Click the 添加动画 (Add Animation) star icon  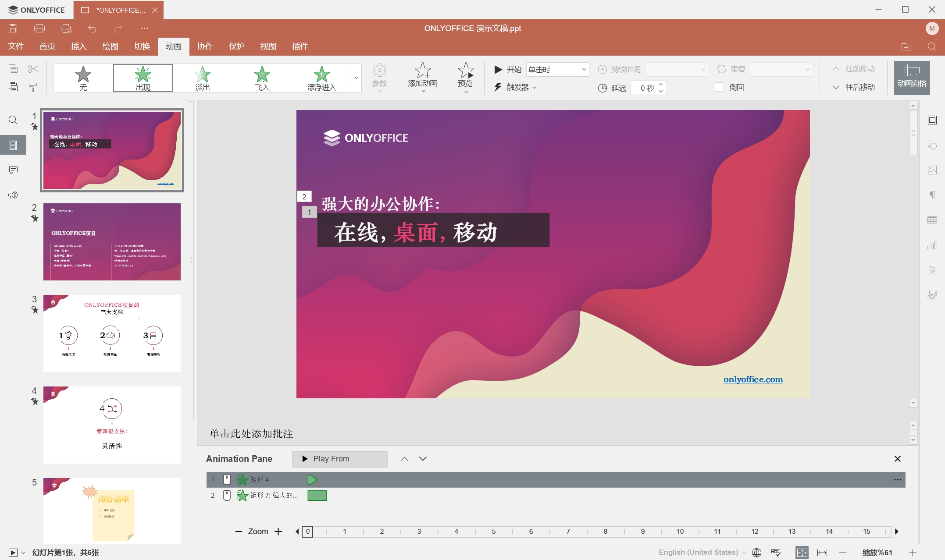pos(422,70)
